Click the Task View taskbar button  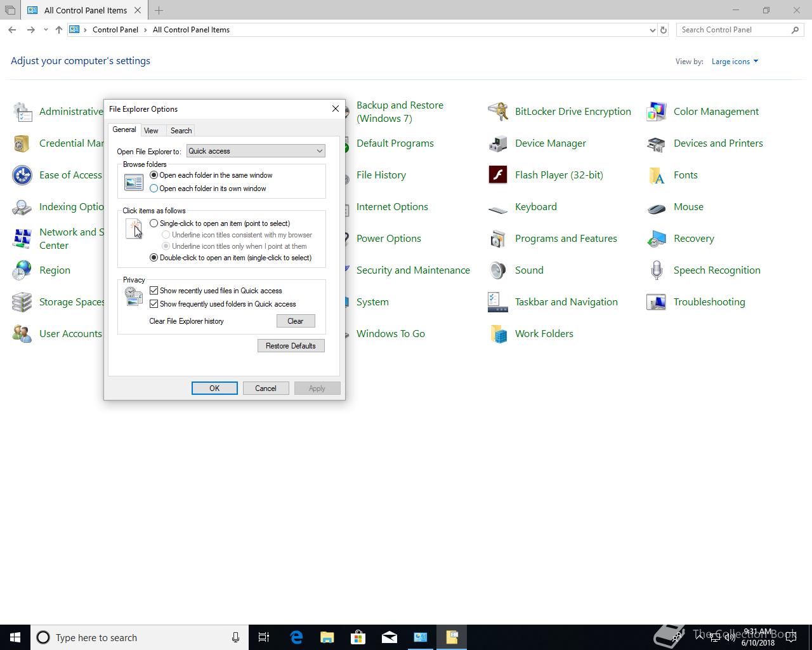(264, 637)
